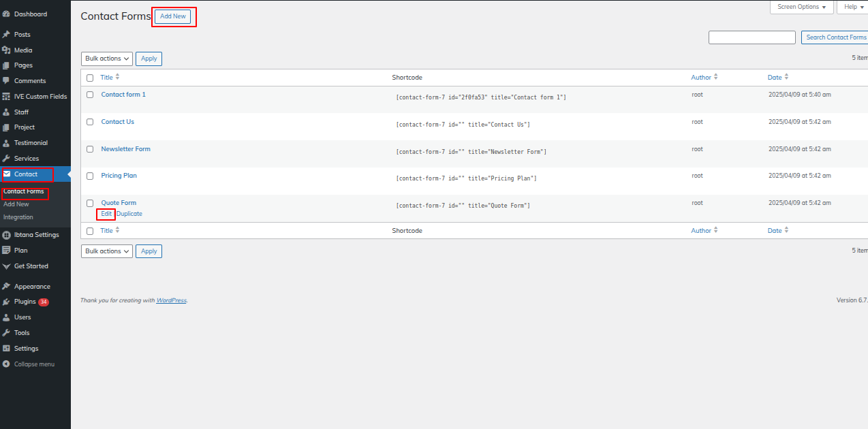
Task: Tick the checkbox for Contact form 1
Action: pyautogui.click(x=90, y=95)
